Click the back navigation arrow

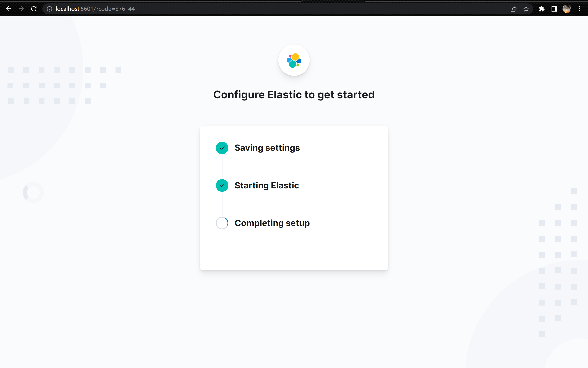pyautogui.click(x=9, y=9)
